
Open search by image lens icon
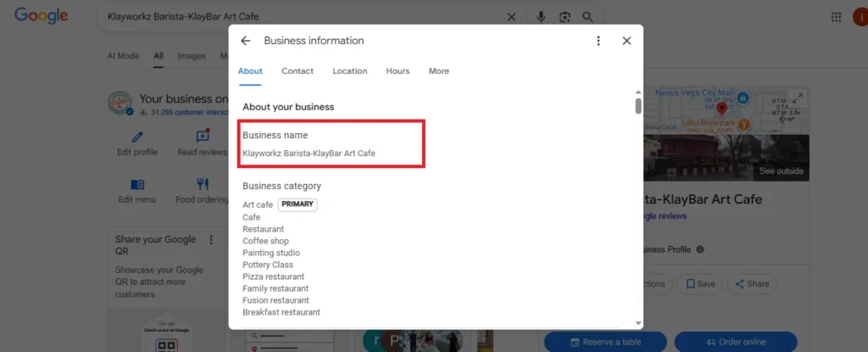click(565, 17)
